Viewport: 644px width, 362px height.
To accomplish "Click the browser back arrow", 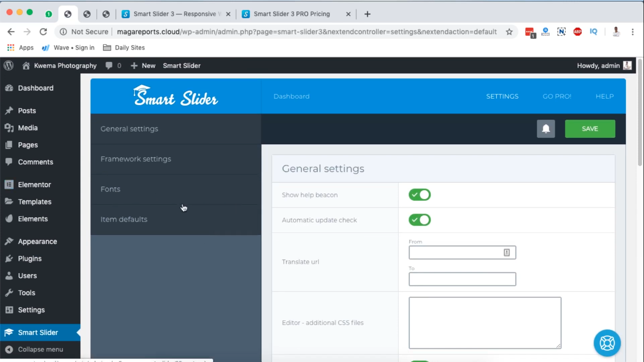I will tap(11, 32).
